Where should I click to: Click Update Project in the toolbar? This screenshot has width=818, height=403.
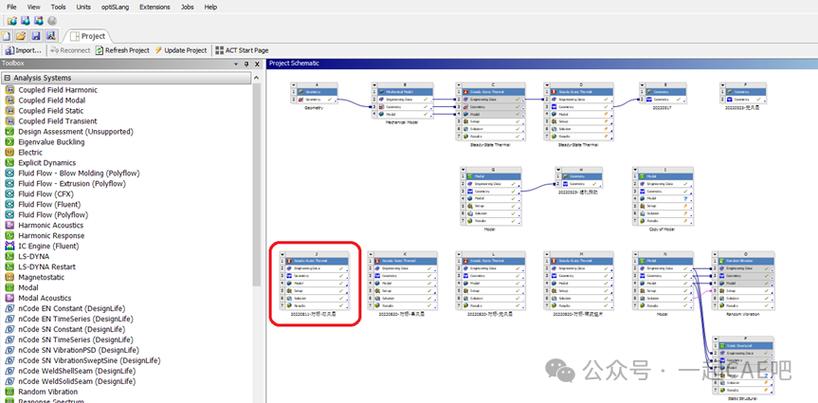(x=181, y=51)
